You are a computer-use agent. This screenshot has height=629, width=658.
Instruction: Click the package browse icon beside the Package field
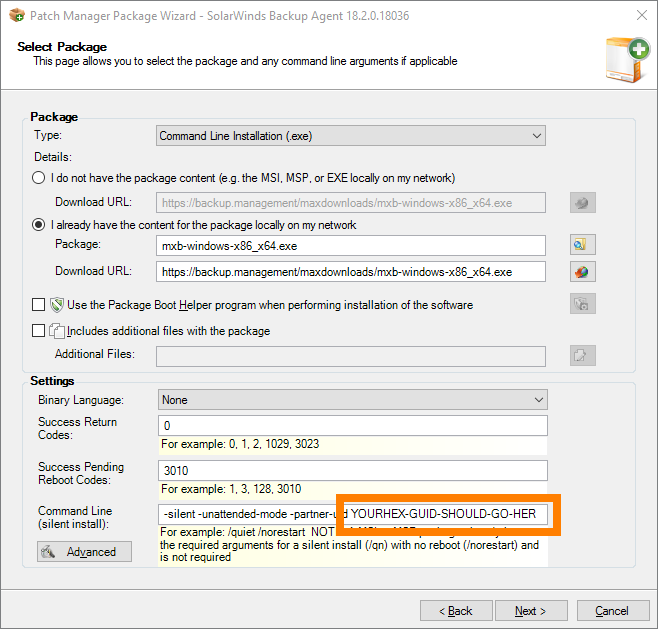582,245
